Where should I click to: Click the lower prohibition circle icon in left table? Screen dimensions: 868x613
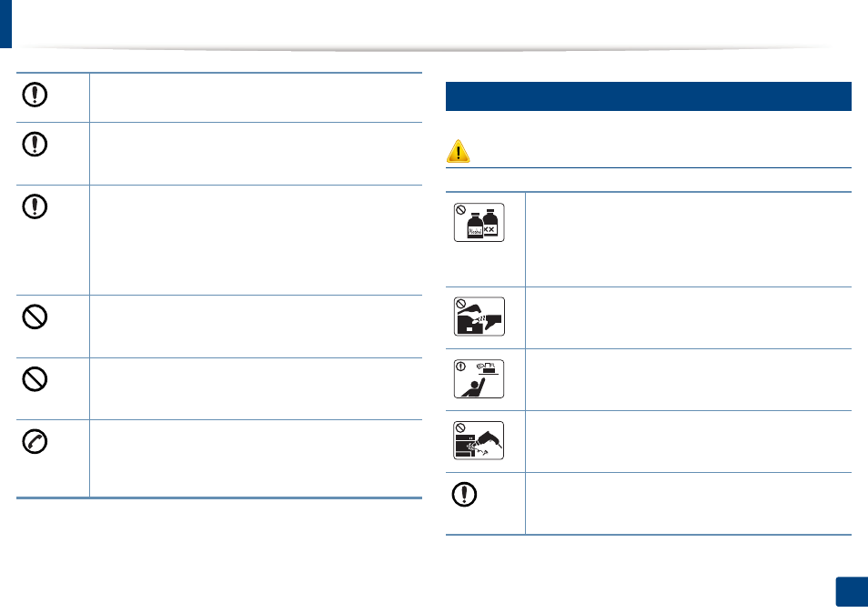[35, 379]
